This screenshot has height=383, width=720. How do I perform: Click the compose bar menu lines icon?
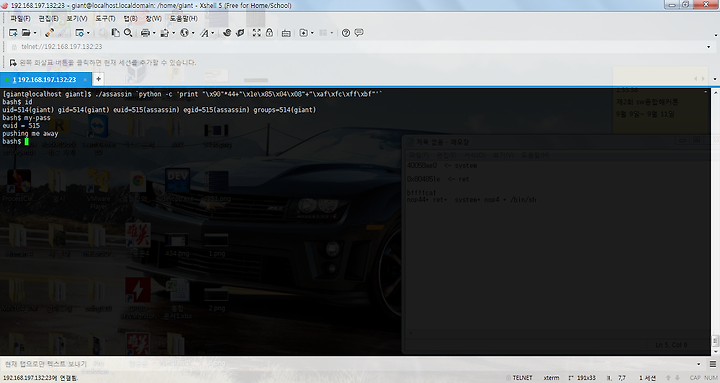tap(713, 364)
